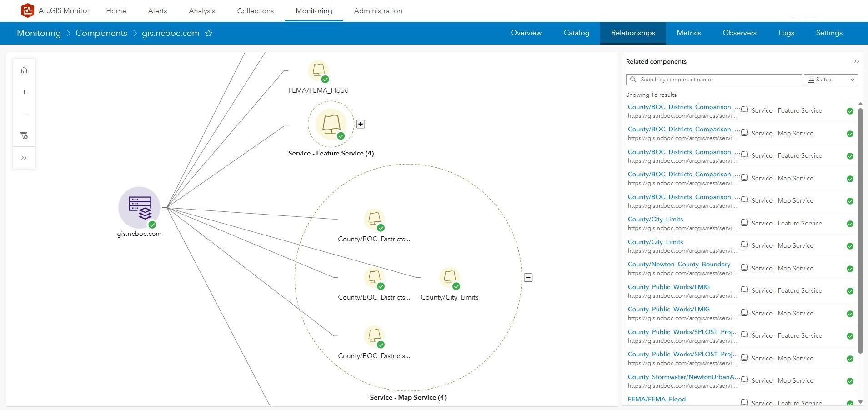
Task: Click the zoom in icon on diagram toolbar
Action: [x=24, y=91]
